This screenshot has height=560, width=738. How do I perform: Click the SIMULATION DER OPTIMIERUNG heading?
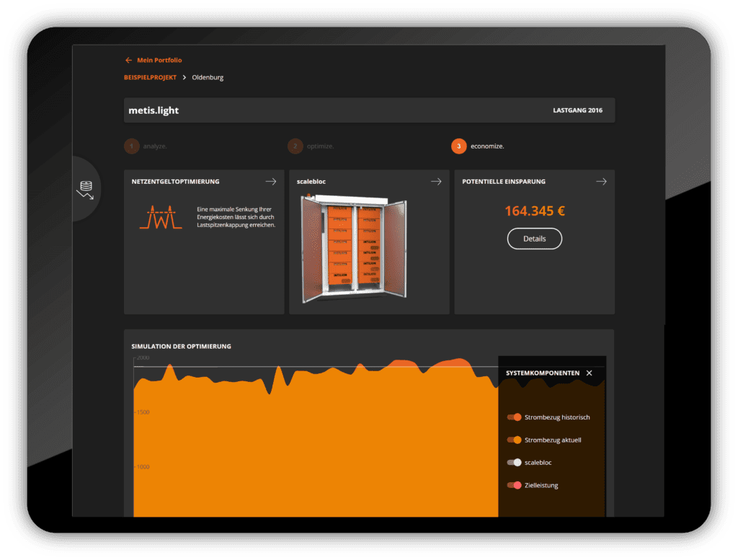click(181, 347)
